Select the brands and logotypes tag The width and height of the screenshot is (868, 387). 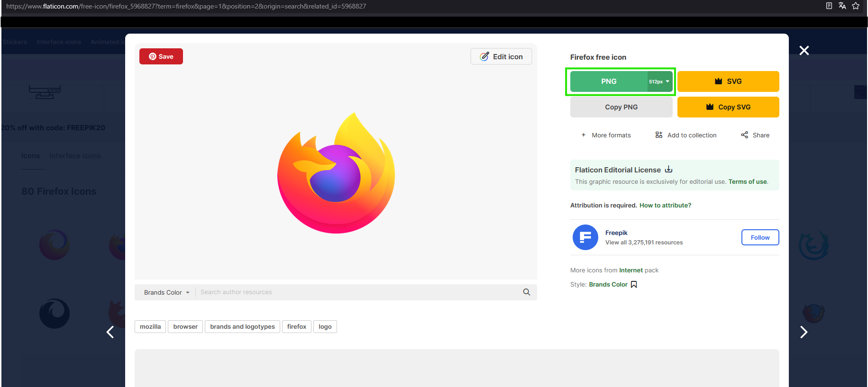point(242,326)
